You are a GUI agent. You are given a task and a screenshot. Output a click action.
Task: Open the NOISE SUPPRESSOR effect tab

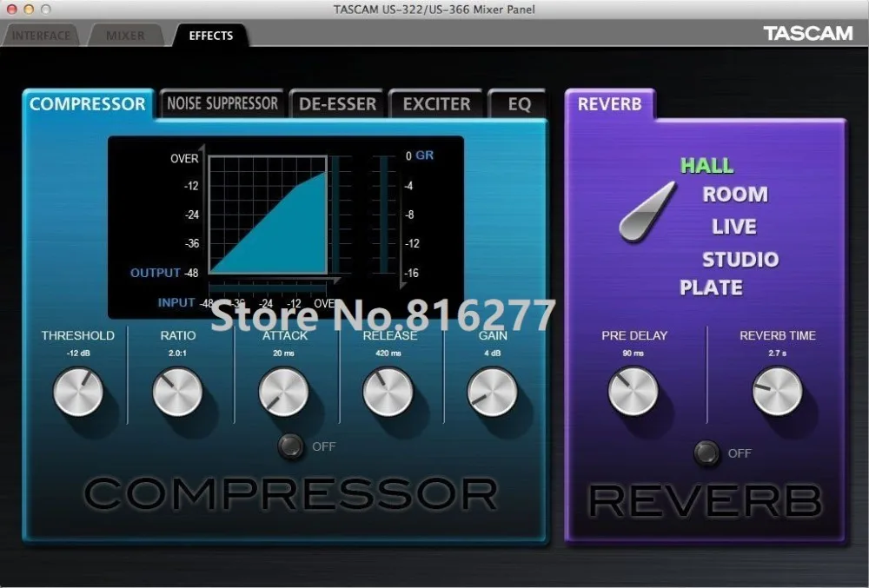(222, 103)
